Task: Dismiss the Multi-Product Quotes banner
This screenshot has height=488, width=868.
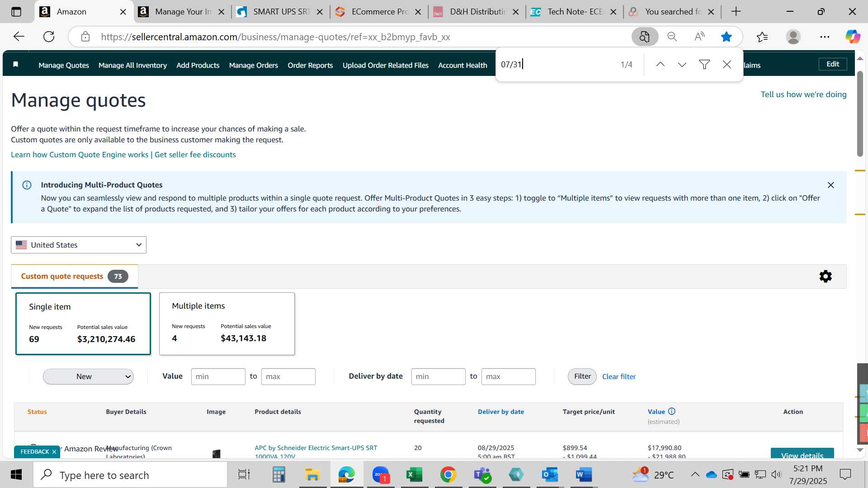Action: coord(830,185)
